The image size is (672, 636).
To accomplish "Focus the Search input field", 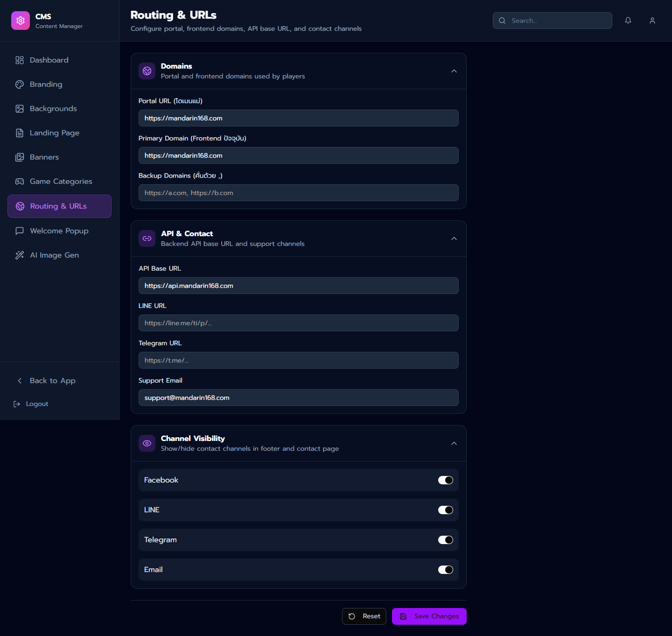I will click(x=553, y=21).
